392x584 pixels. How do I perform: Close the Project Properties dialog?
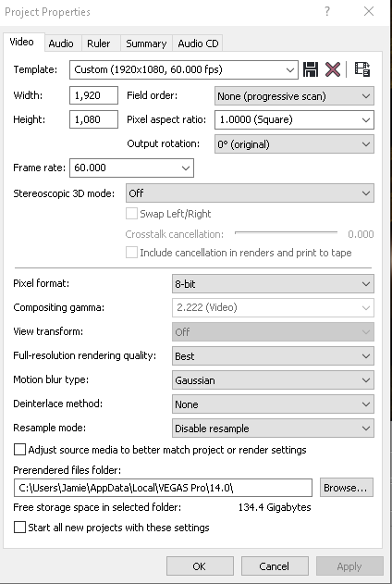pyautogui.click(x=369, y=11)
